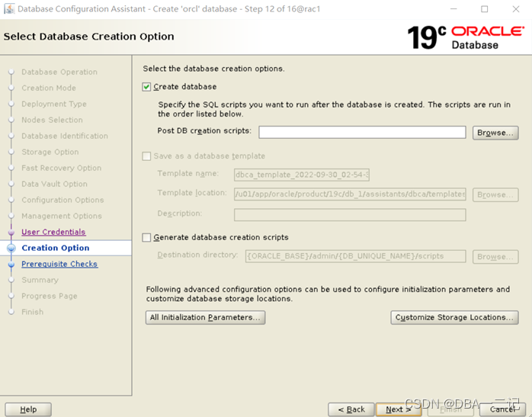Click the Prerequisite Checks step bullet marker
This screenshot has height=417, width=532.
click(x=11, y=265)
